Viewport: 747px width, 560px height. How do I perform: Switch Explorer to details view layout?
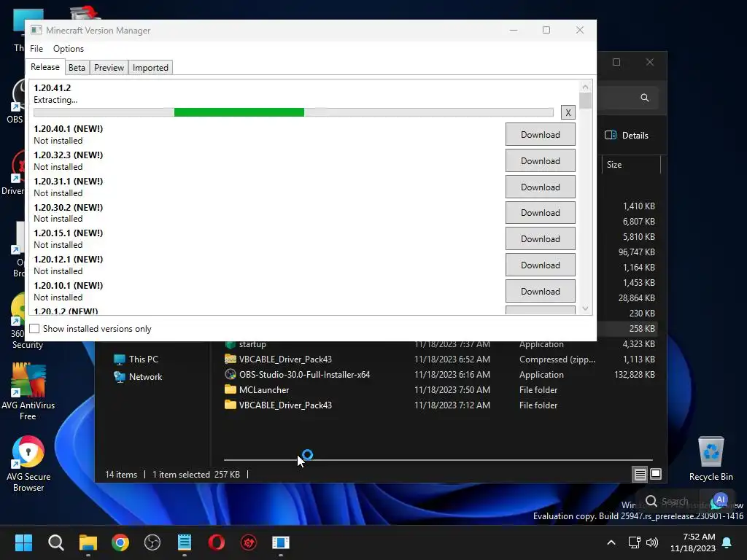(x=640, y=474)
